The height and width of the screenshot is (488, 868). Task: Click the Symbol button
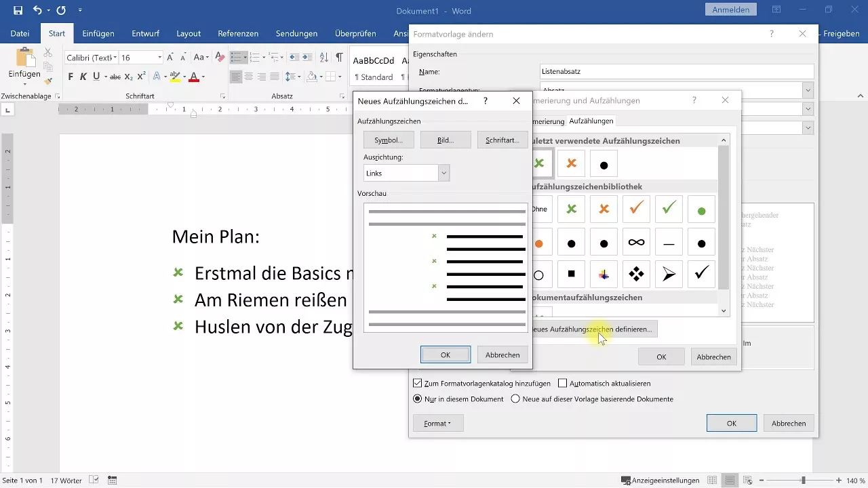(x=388, y=140)
